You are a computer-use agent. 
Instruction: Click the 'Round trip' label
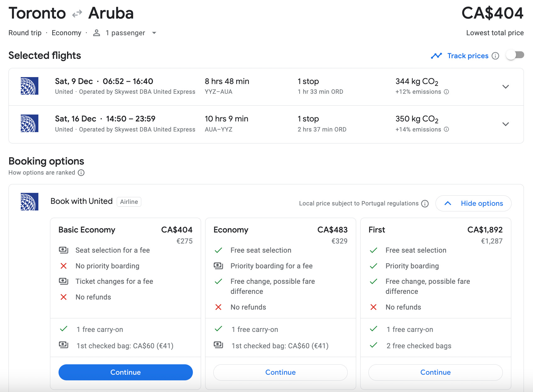click(25, 33)
